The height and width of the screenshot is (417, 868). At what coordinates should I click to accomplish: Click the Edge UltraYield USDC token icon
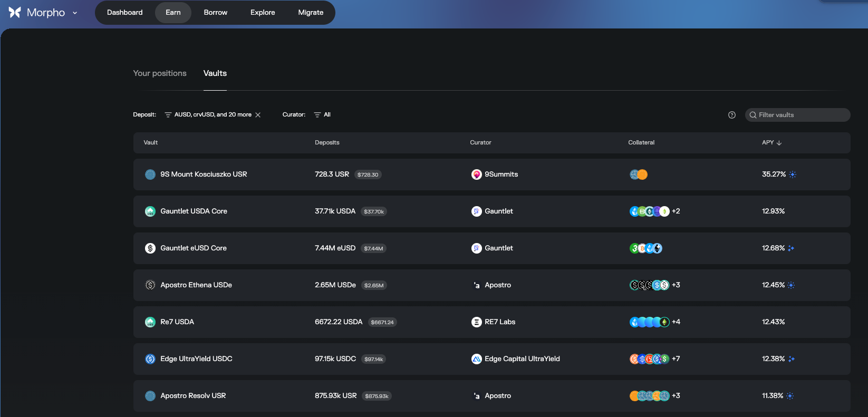[150, 359]
